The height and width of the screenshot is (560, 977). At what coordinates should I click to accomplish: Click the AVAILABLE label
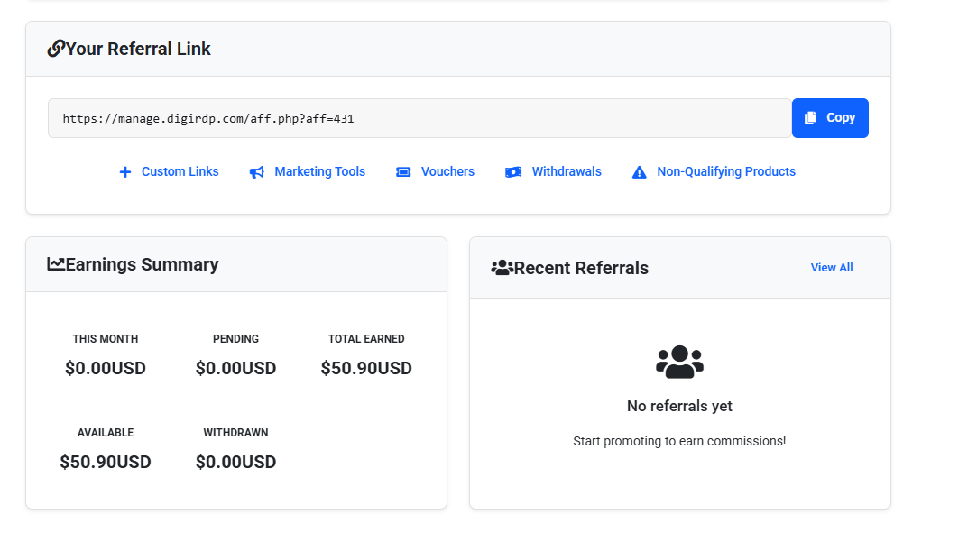106,432
